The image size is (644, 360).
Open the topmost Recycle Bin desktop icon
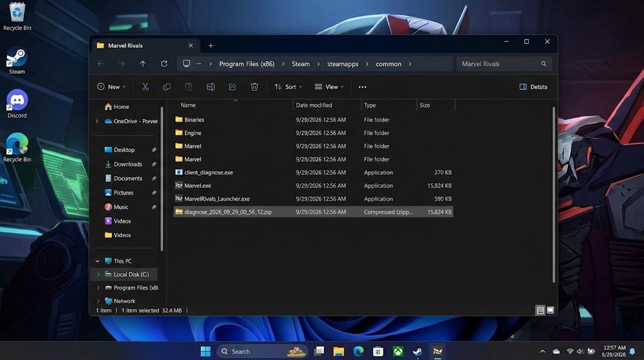[17, 16]
